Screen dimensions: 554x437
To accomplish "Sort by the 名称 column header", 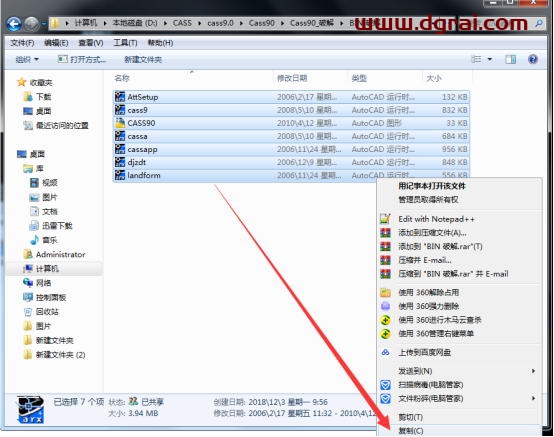I will click(x=122, y=78).
